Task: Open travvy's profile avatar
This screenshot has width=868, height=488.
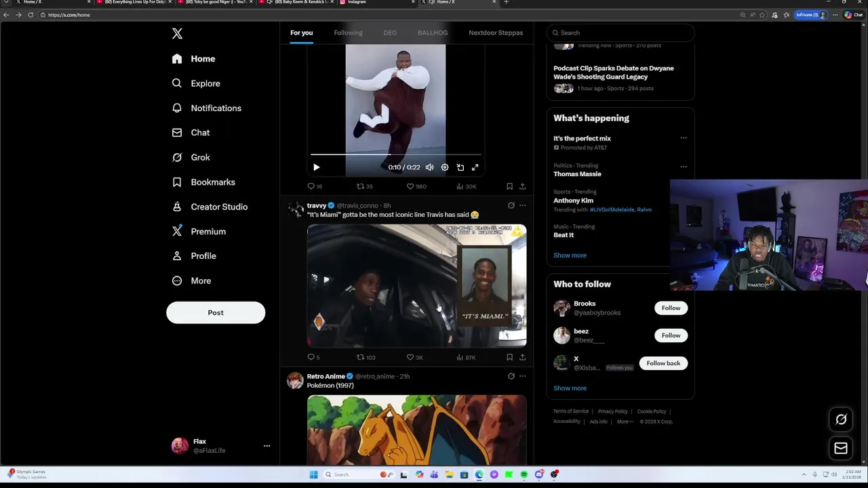Action: (x=296, y=209)
